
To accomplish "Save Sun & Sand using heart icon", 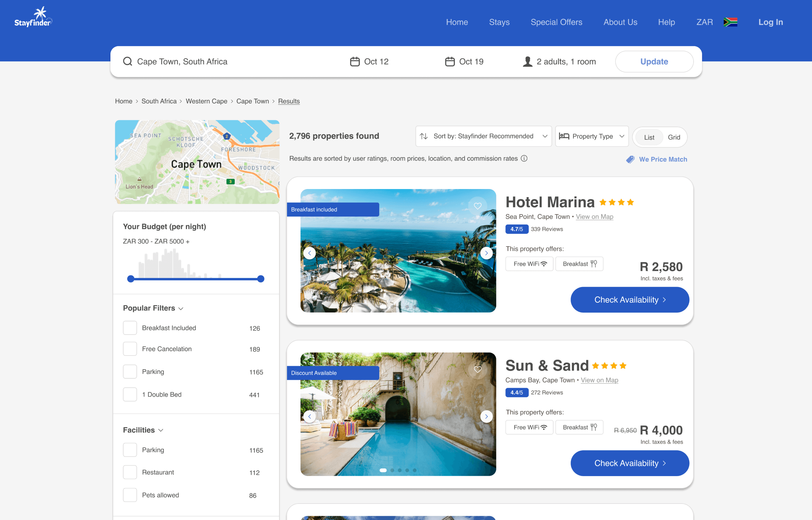I will pos(477,369).
